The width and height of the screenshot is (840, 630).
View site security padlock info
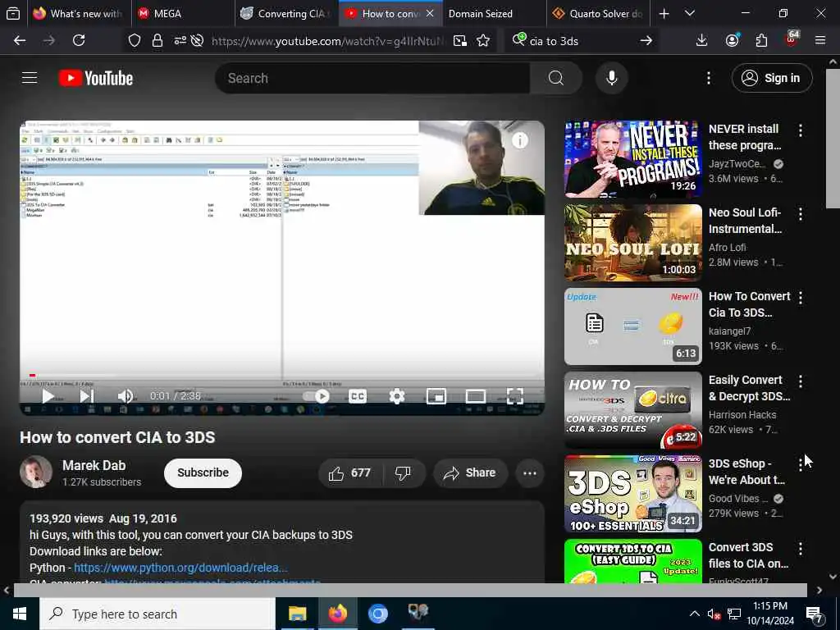point(157,41)
